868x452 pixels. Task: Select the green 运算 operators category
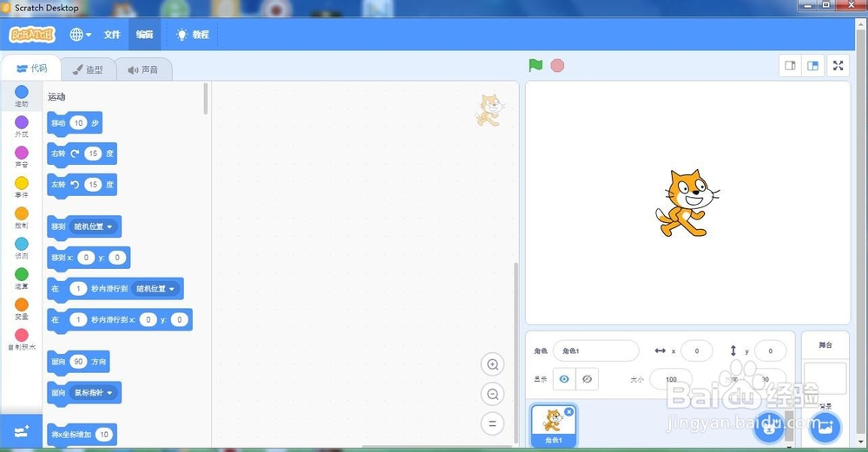coord(22,278)
